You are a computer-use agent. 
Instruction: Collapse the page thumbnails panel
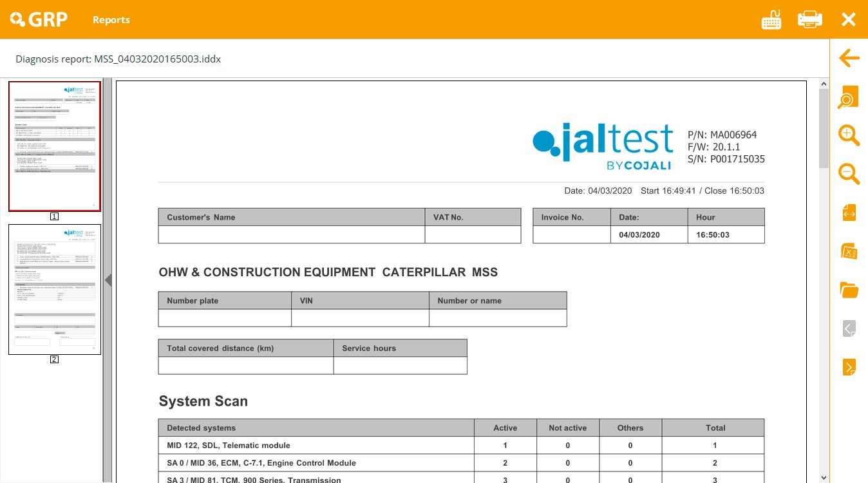[x=108, y=279]
